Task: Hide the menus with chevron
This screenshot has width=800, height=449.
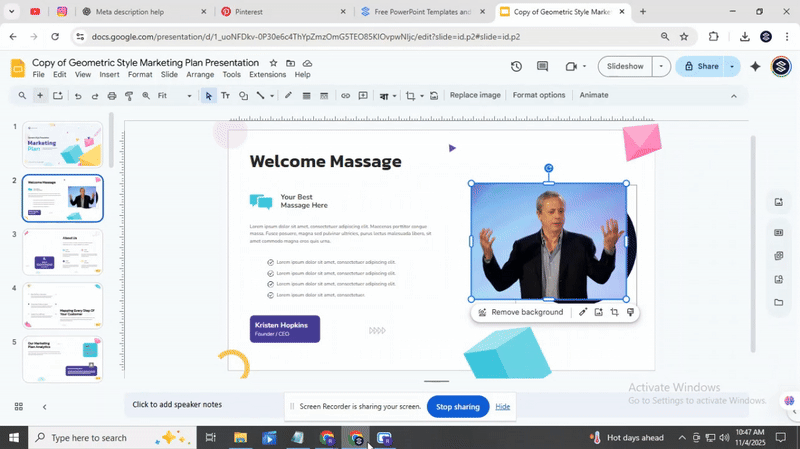Action: (733, 96)
